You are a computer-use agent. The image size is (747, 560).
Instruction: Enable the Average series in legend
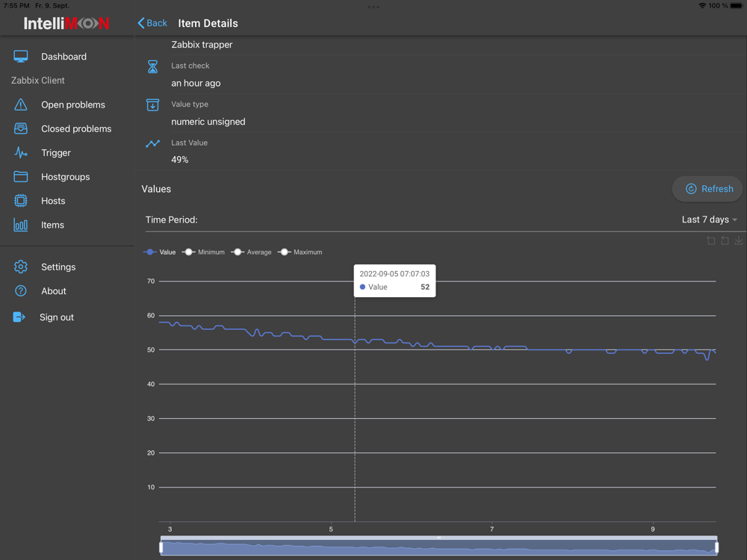251,252
